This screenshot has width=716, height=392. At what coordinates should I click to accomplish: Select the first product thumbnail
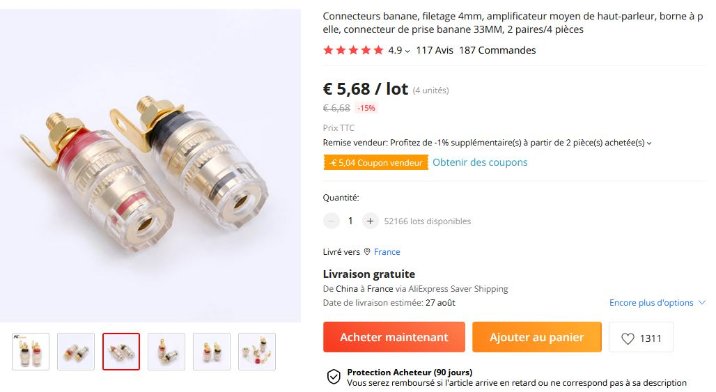coord(31,351)
